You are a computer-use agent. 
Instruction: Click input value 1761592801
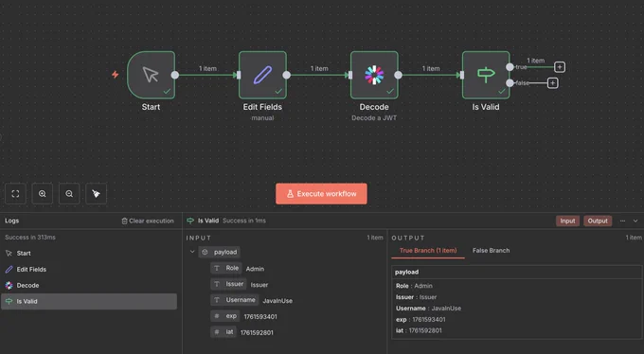[257, 332]
